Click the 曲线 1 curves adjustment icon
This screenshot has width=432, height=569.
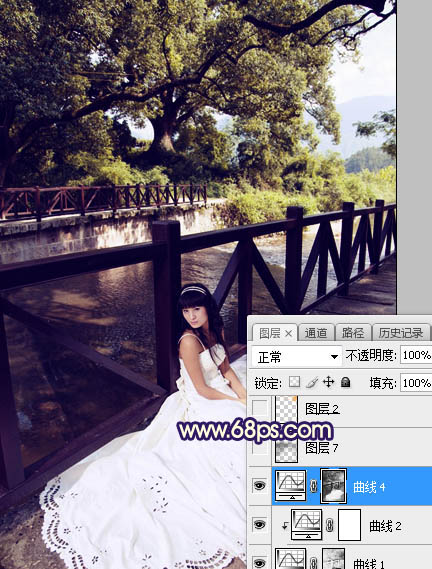tap(291, 558)
